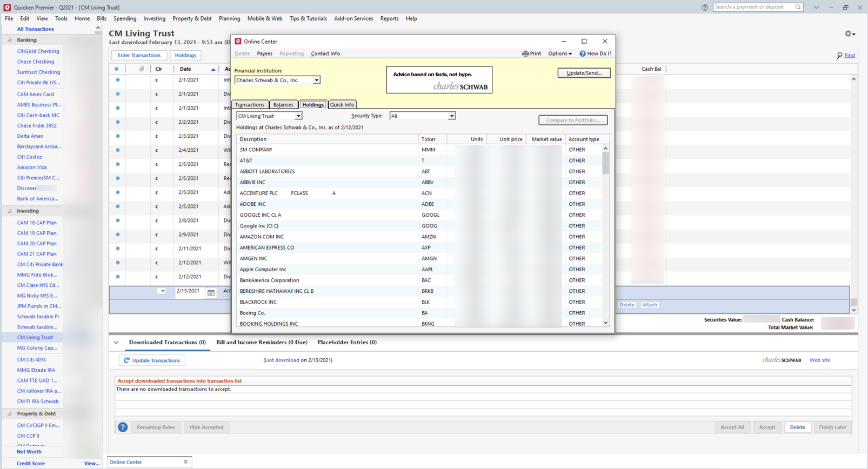Open the Investing menu
This screenshot has width=868, height=469.
[154, 18]
